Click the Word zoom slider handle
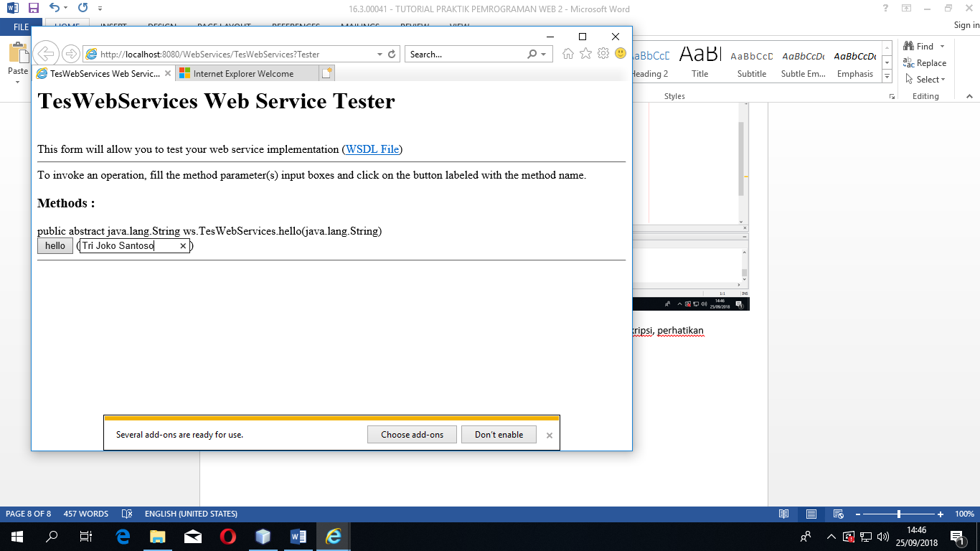This screenshot has width=980, height=551. (x=899, y=514)
